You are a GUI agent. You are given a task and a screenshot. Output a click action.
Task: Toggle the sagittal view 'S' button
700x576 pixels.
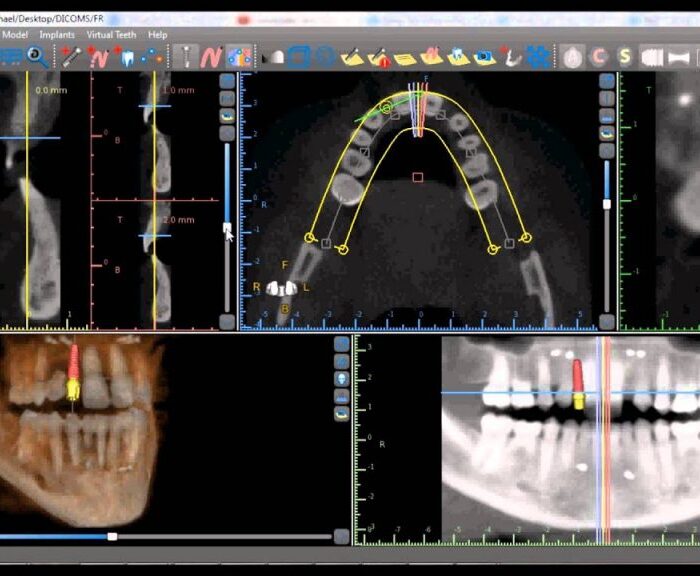(x=625, y=57)
